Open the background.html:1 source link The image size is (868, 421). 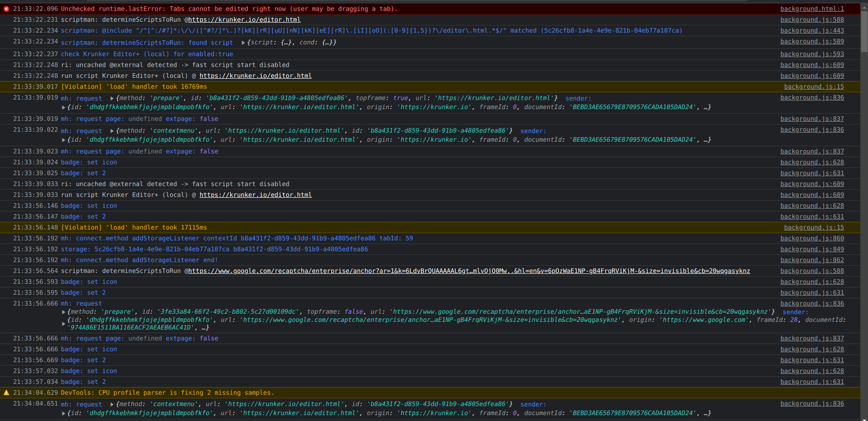pyautogui.click(x=812, y=9)
